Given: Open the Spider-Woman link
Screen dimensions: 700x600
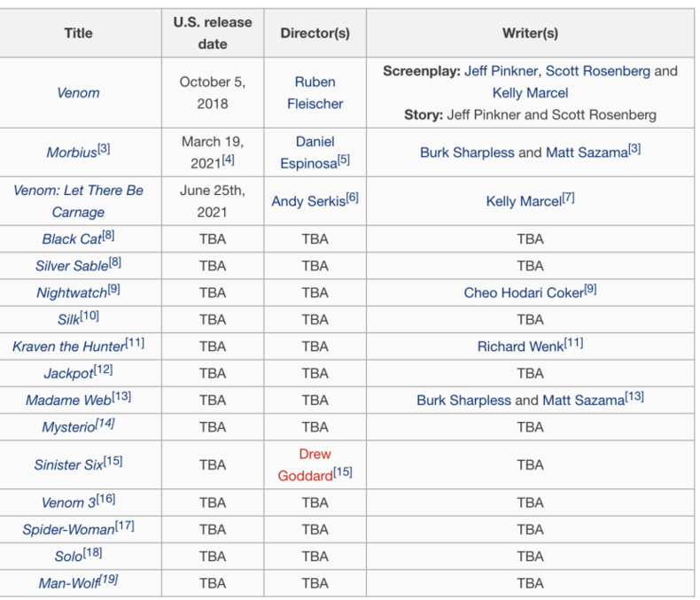Looking at the screenshot, I should pos(69,529).
